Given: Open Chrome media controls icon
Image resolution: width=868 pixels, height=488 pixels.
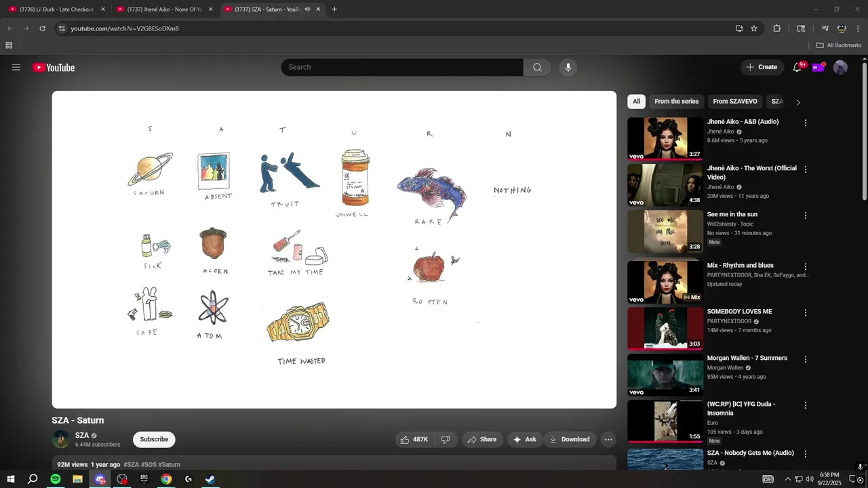Looking at the screenshot, I should click(825, 28).
